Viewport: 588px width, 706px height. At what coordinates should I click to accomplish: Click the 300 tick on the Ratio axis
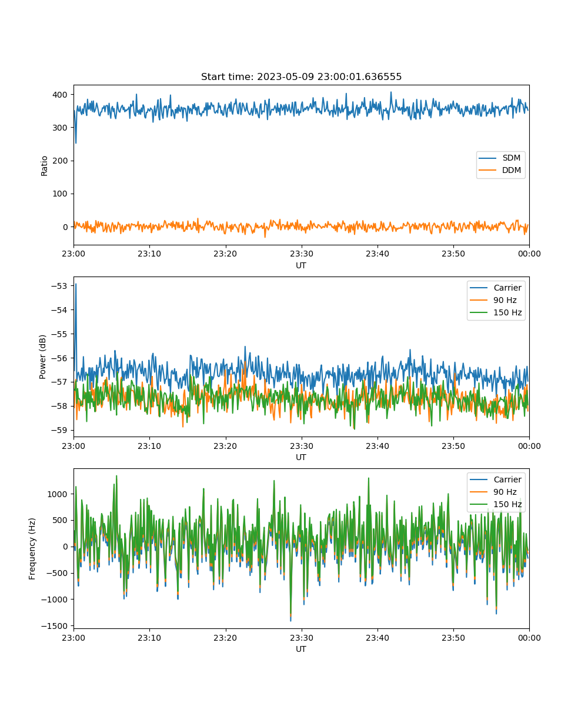(61, 128)
